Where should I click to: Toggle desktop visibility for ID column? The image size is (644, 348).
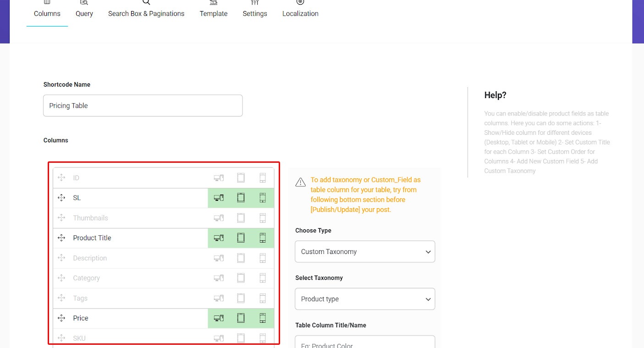point(219,177)
